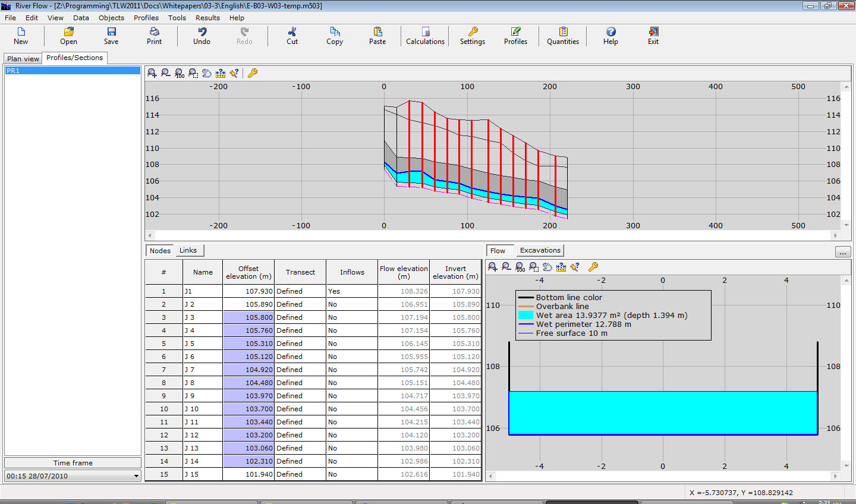Select PR1 in the profiles list
This screenshot has width=856, height=504.
[x=72, y=71]
